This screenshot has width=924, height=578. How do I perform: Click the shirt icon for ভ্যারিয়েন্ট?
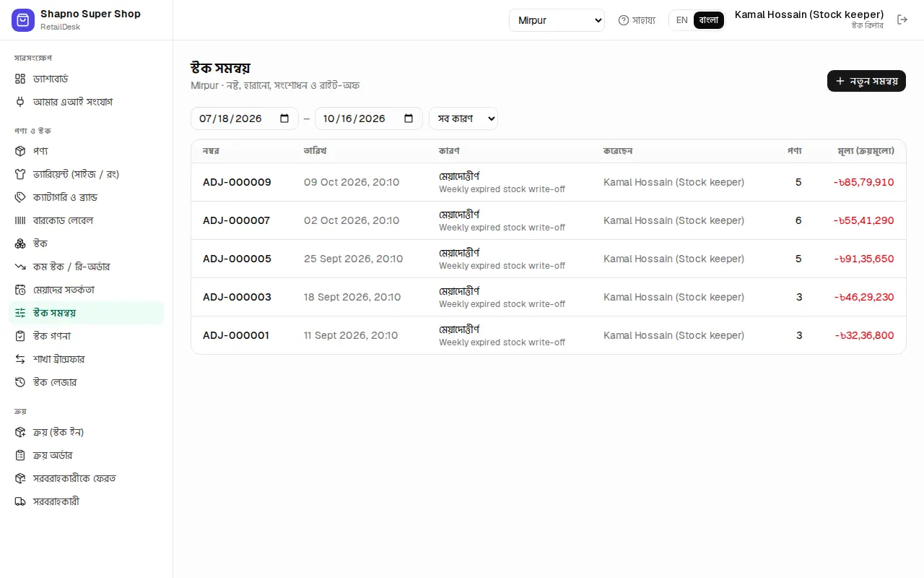point(20,174)
